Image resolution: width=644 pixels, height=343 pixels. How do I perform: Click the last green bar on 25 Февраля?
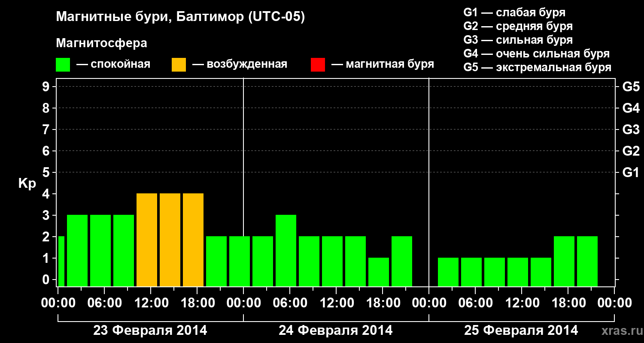click(x=587, y=261)
